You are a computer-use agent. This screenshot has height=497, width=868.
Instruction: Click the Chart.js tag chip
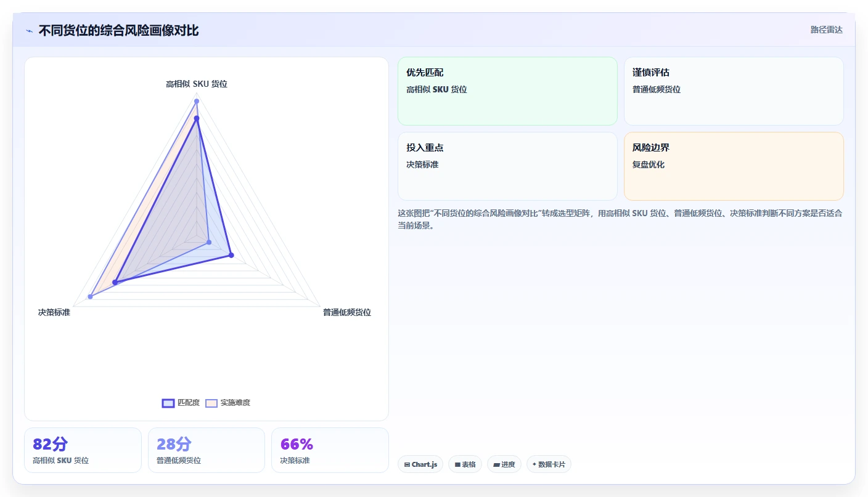click(420, 464)
